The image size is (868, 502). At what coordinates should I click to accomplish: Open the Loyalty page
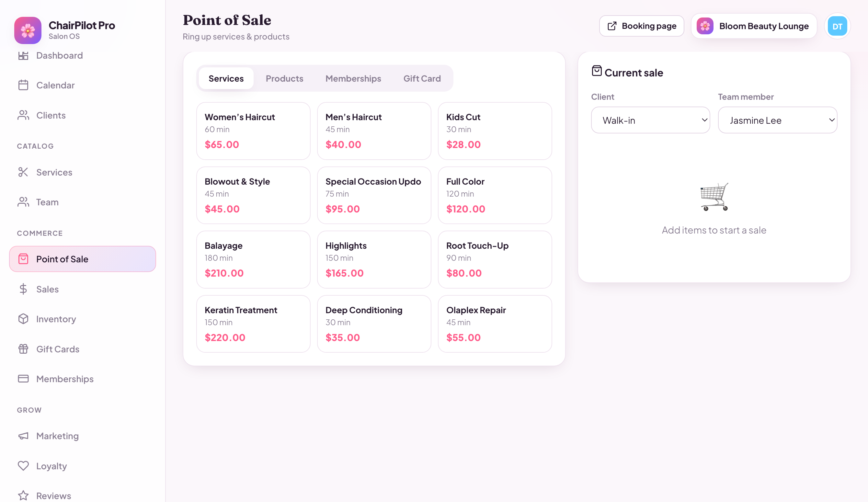coord(82,466)
